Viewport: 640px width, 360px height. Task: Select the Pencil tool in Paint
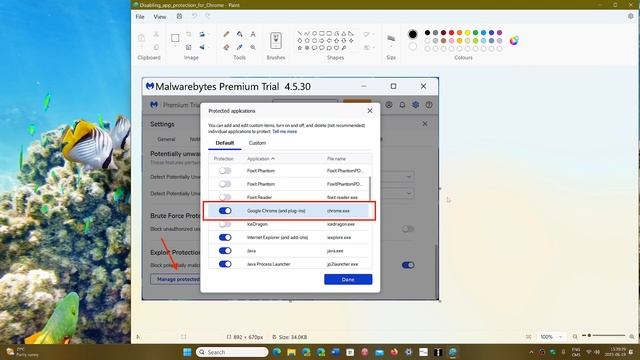(x=226, y=35)
